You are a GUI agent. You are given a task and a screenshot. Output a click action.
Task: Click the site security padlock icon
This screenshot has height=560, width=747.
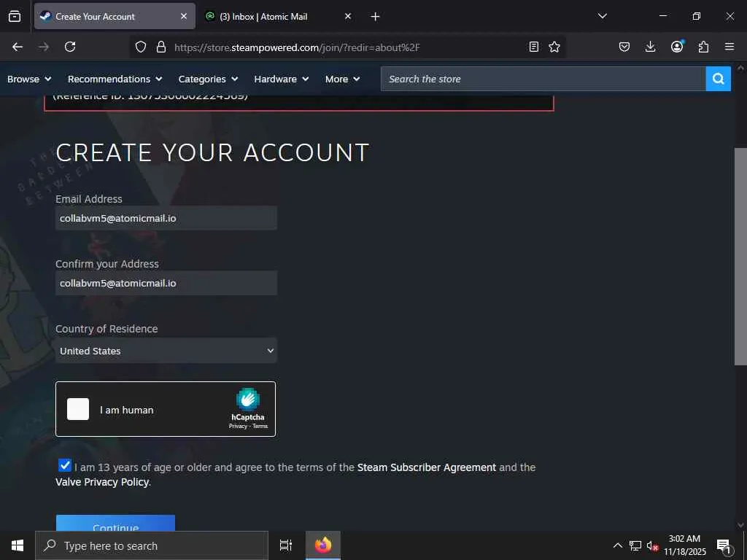[x=161, y=47]
